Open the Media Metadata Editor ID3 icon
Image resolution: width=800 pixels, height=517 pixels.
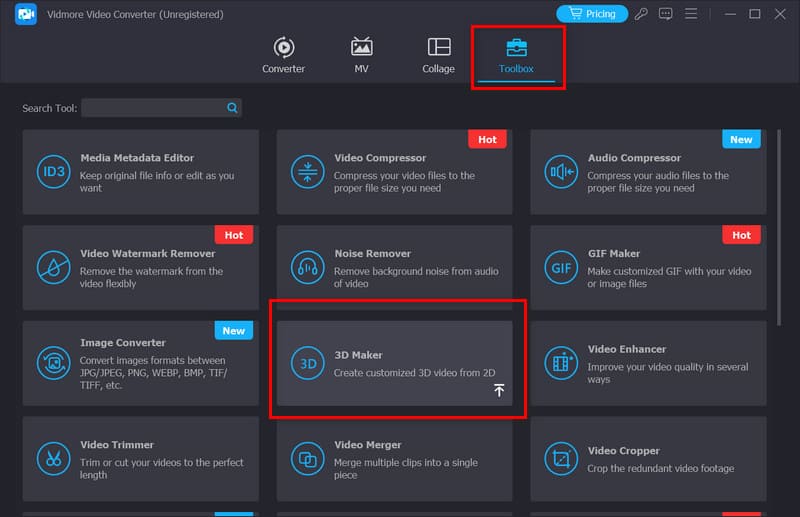pos(51,172)
